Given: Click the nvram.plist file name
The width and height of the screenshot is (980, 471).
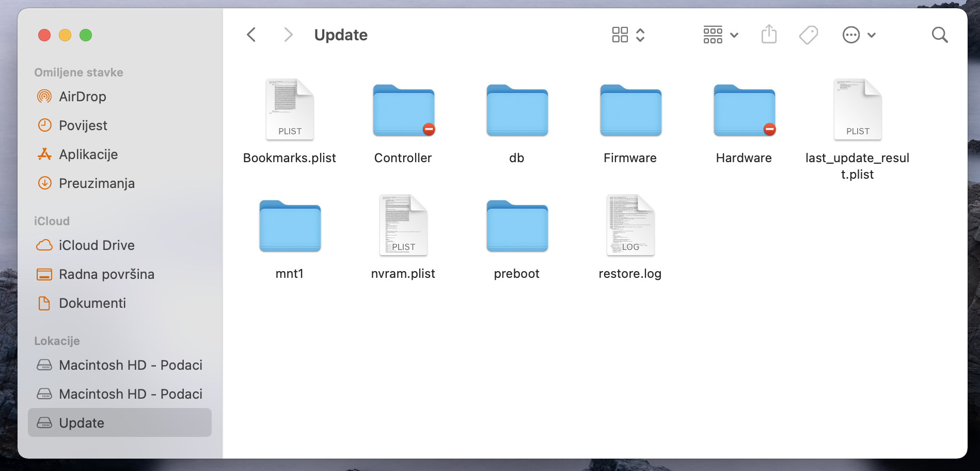Looking at the screenshot, I should tap(403, 274).
